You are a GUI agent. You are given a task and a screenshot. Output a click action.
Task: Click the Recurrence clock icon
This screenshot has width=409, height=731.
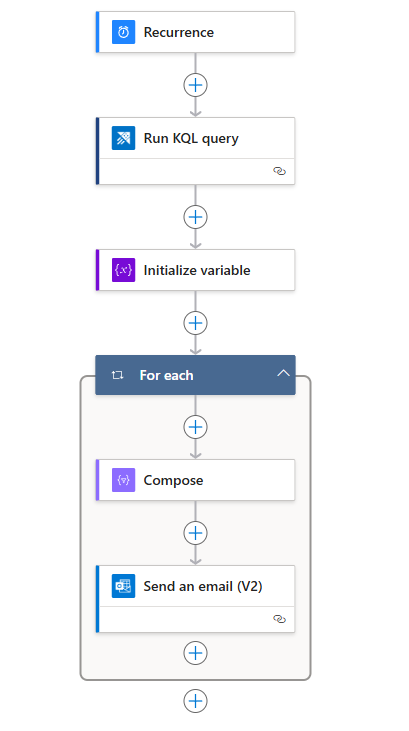pos(123,32)
